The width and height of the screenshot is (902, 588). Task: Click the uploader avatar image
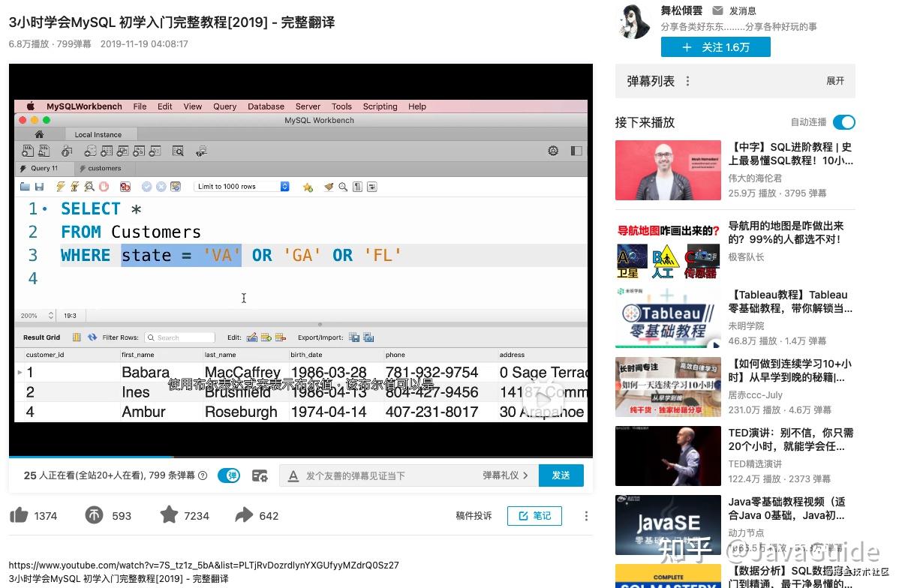click(x=635, y=21)
